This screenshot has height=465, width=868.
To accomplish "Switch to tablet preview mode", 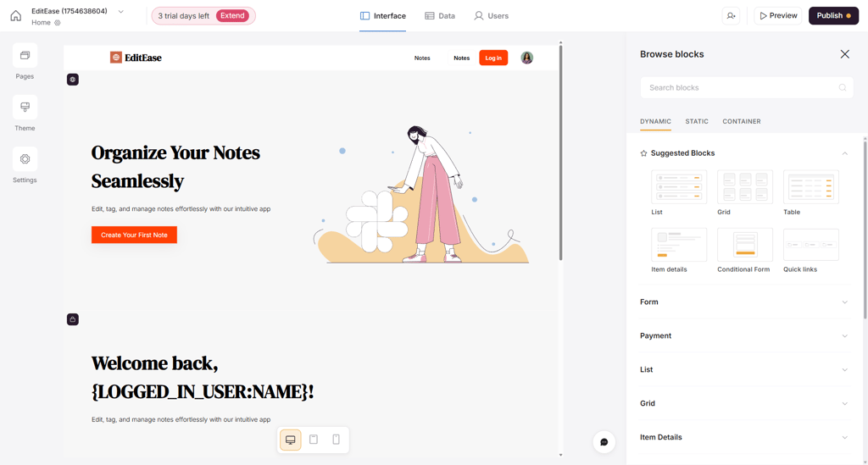I will pos(314,440).
